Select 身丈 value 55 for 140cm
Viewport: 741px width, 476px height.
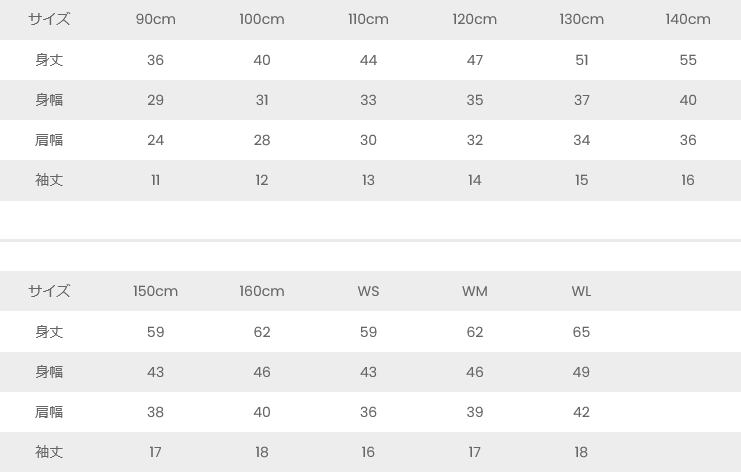(x=688, y=60)
